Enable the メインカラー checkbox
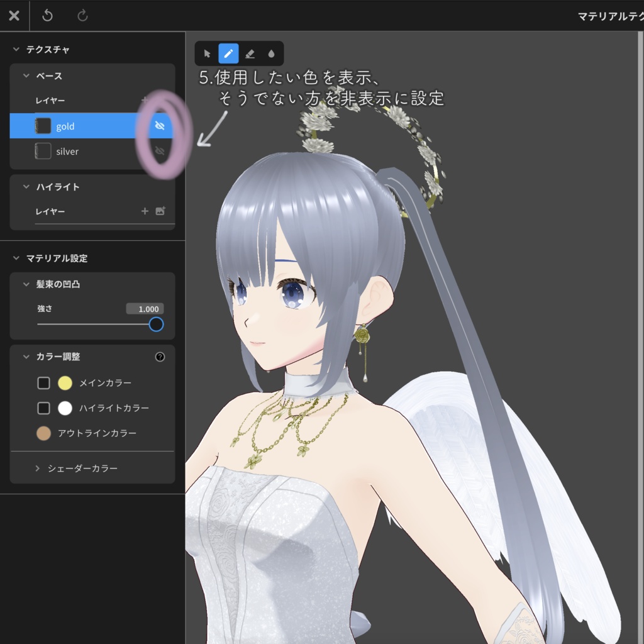The image size is (644, 644). coord(43,382)
